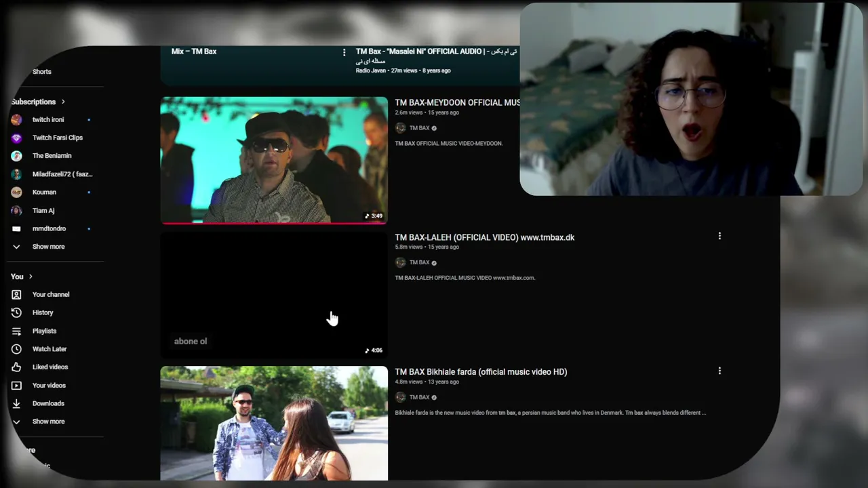Click description "TM BAX OFFICIAL MUSIC VIDEO-MEYDOON."
Viewport: 868px width, 488px height.
click(449, 144)
